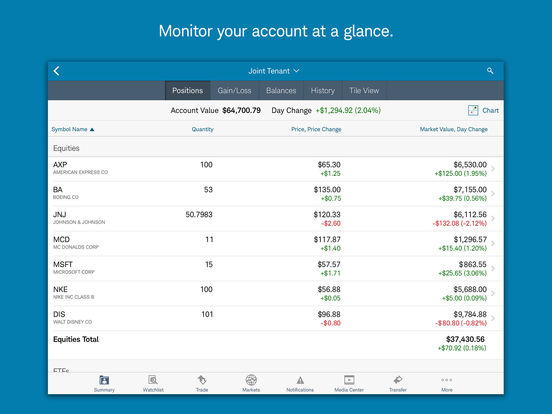Viewport: 552px width, 414px height.
Task: Click DIS market value $9,784.88
Action: (x=470, y=314)
